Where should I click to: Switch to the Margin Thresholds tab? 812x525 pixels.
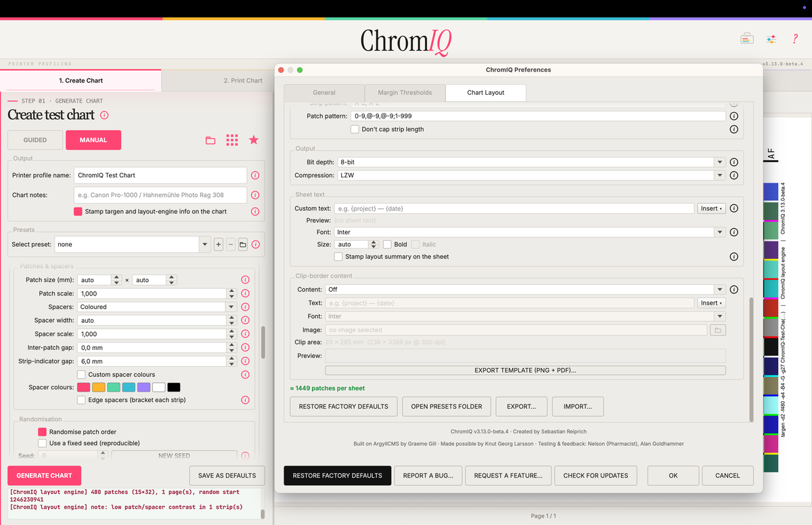pyautogui.click(x=405, y=93)
